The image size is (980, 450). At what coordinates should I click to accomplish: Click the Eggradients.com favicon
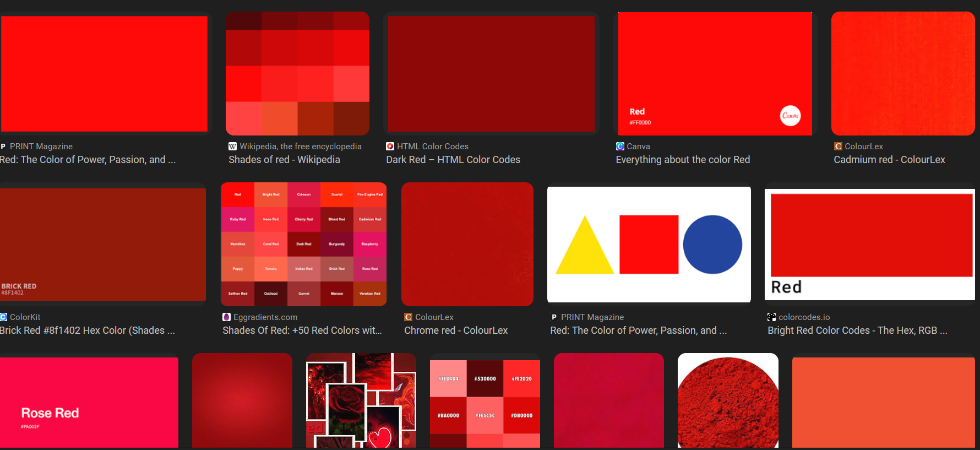[x=226, y=317]
